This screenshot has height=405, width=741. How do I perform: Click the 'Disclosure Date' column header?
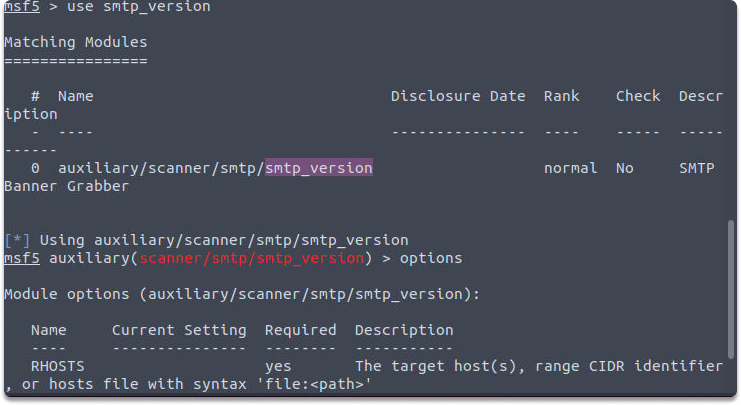pyautogui.click(x=458, y=96)
